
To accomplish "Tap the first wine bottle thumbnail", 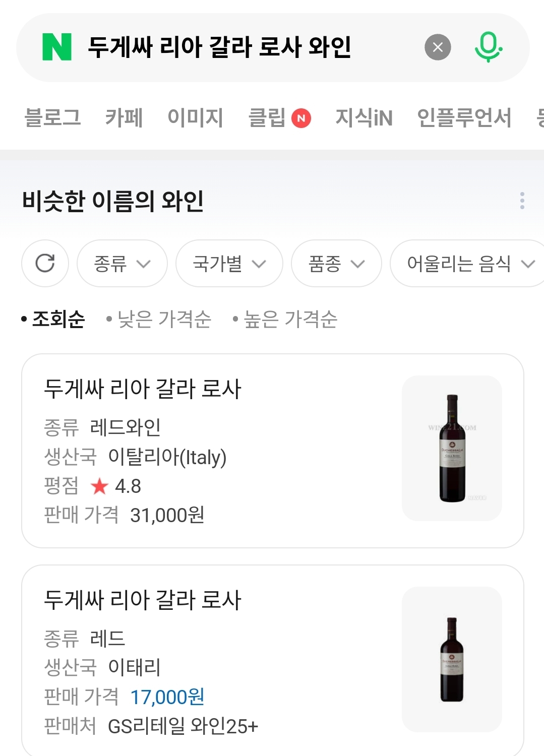I will (x=452, y=448).
